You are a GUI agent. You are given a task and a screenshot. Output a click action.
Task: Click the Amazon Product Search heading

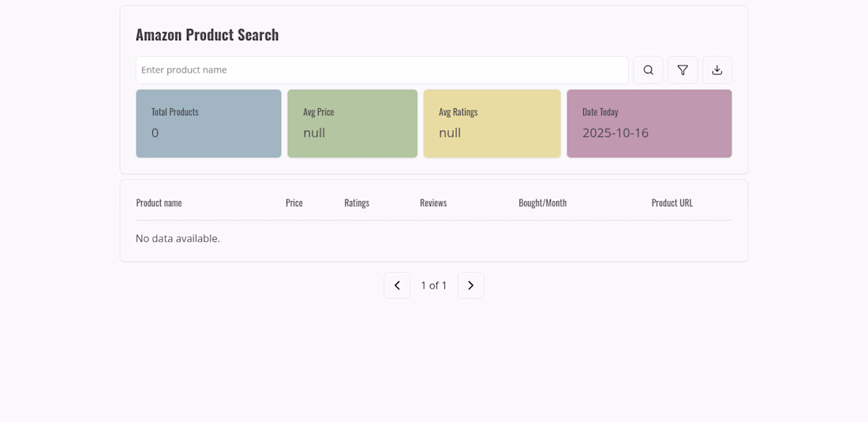pos(207,35)
